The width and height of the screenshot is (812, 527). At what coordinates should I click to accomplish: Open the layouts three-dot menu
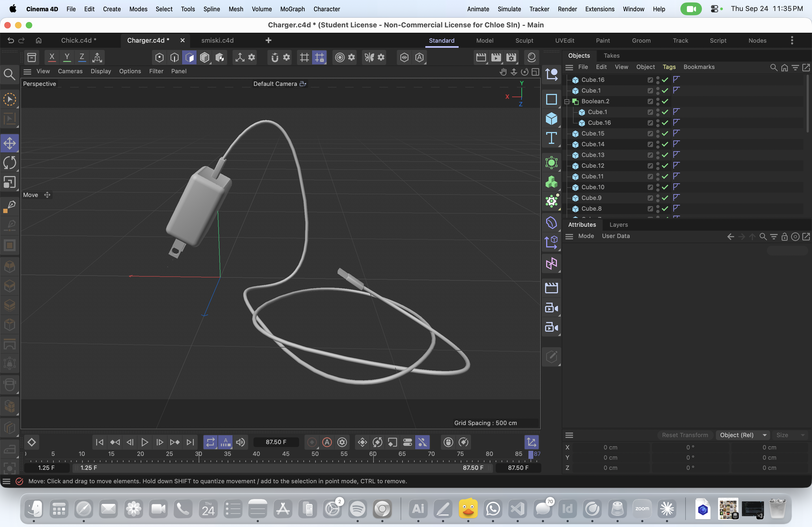coord(792,41)
